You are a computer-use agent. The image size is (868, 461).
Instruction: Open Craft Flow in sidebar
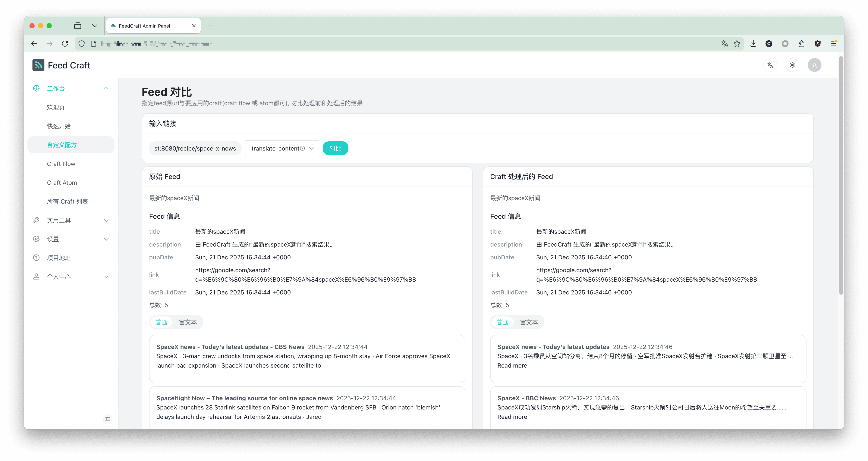pyautogui.click(x=61, y=164)
